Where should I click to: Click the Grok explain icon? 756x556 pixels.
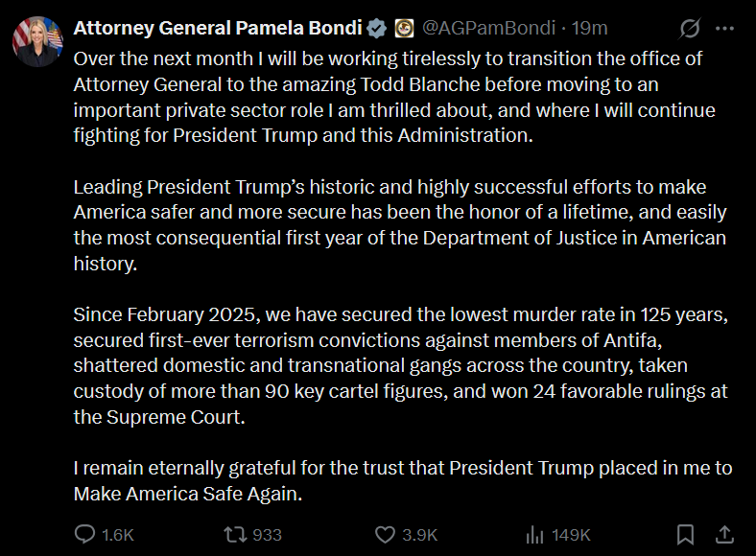(x=690, y=28)
